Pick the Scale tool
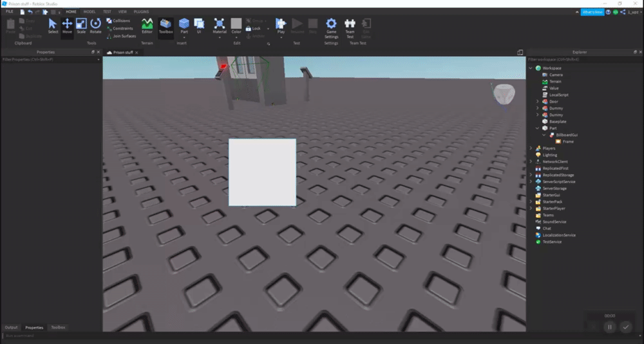644x344 pixels. 81,26
